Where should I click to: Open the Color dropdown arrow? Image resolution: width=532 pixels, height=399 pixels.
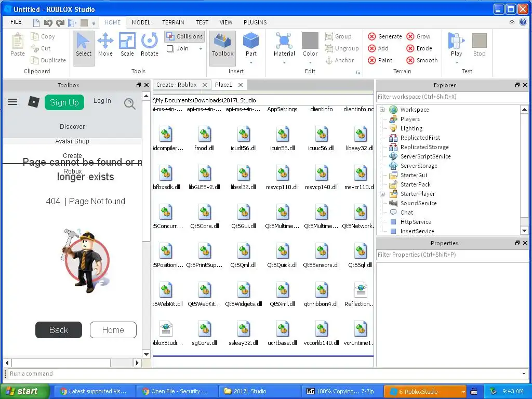[310, 62]
